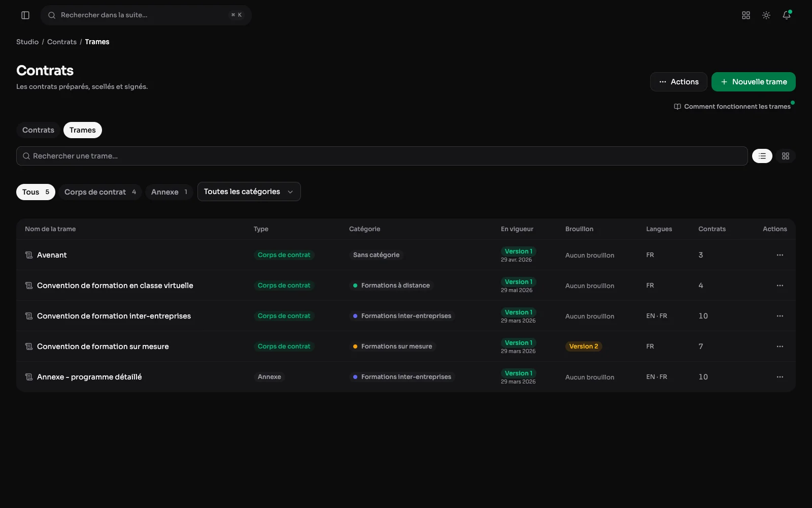Create a Nouvelle trame
The image size is (812, 508).
[x=754, y=82]
